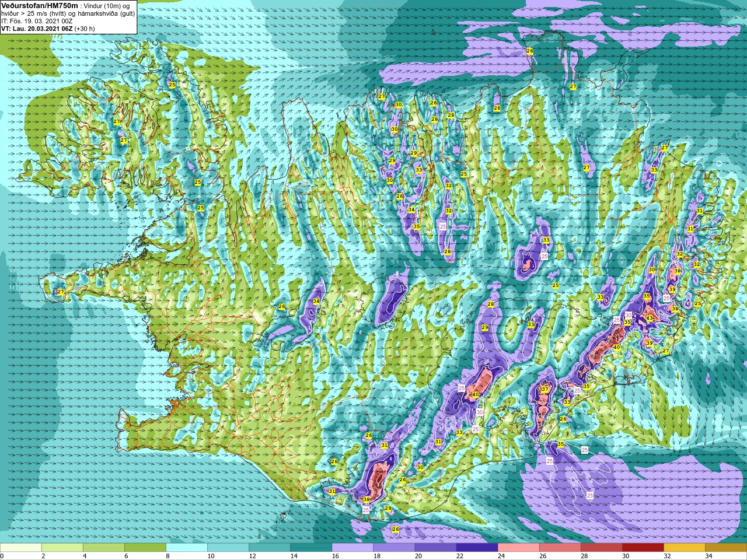Click the legend scale number 16
The image size is (747, 560).
[335, 556]
